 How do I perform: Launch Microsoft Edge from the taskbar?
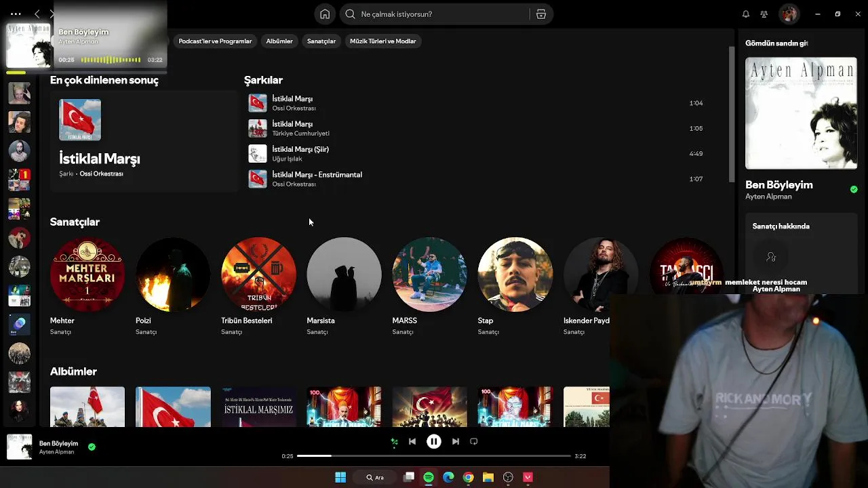coord(448,477)
